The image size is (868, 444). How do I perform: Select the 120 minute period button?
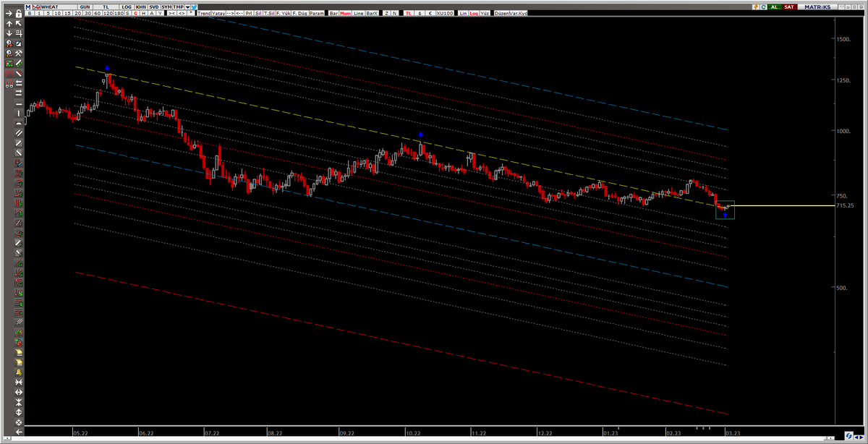(108, 14)
